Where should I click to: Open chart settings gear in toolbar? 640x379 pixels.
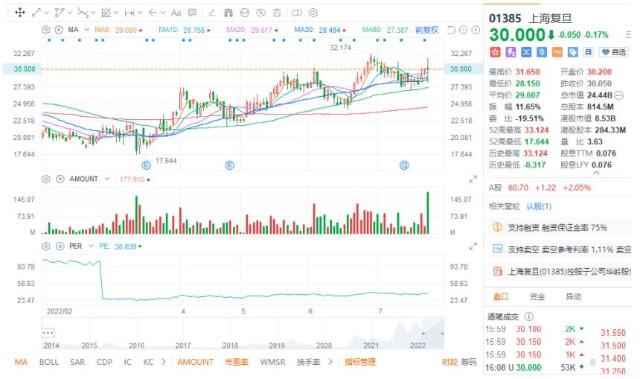313,13
